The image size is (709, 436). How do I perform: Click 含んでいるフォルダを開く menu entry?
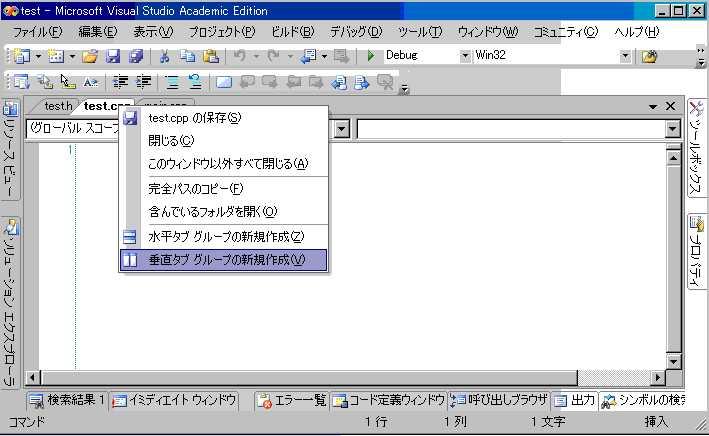pos(212,212)
